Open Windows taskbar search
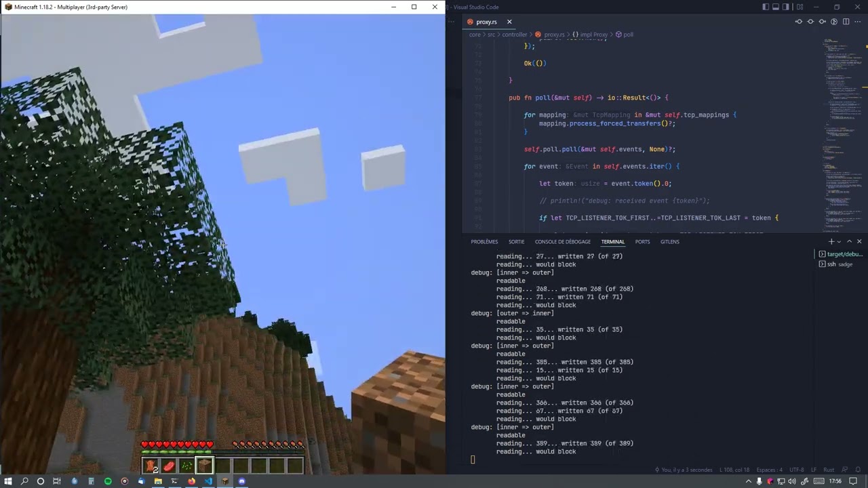The width and height of the screenshot is (868, 488). click(x=24, y=481)
